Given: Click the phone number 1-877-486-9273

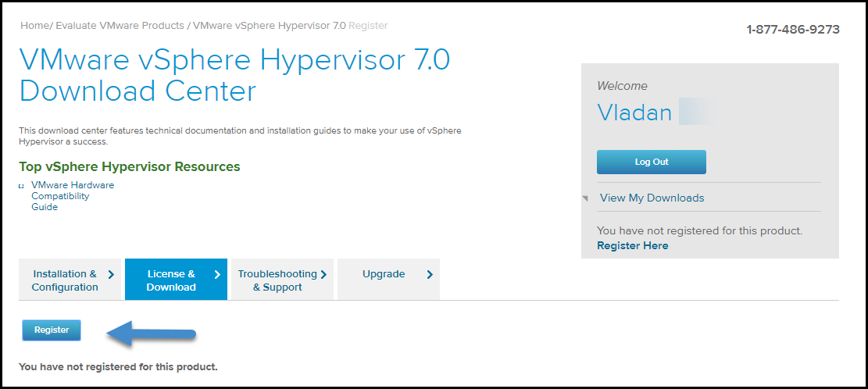Looking at the screenshot, I should click(x=793, y=30).
